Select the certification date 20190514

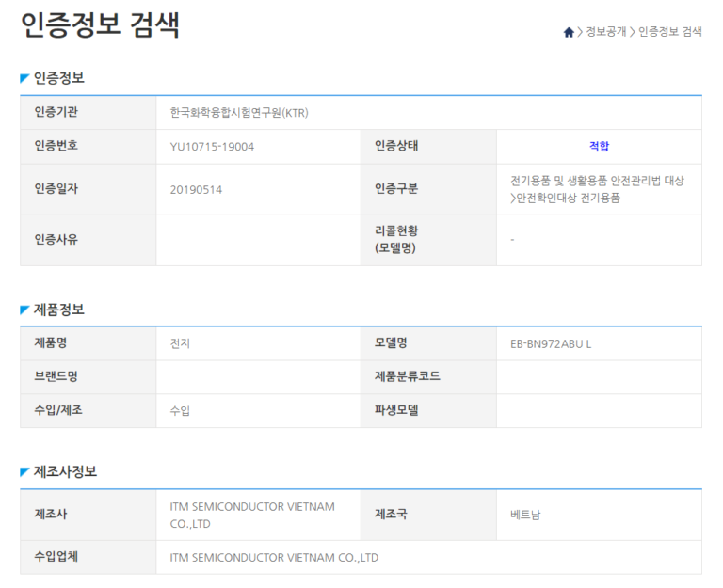pyautogui.click(x=196, y=189)
